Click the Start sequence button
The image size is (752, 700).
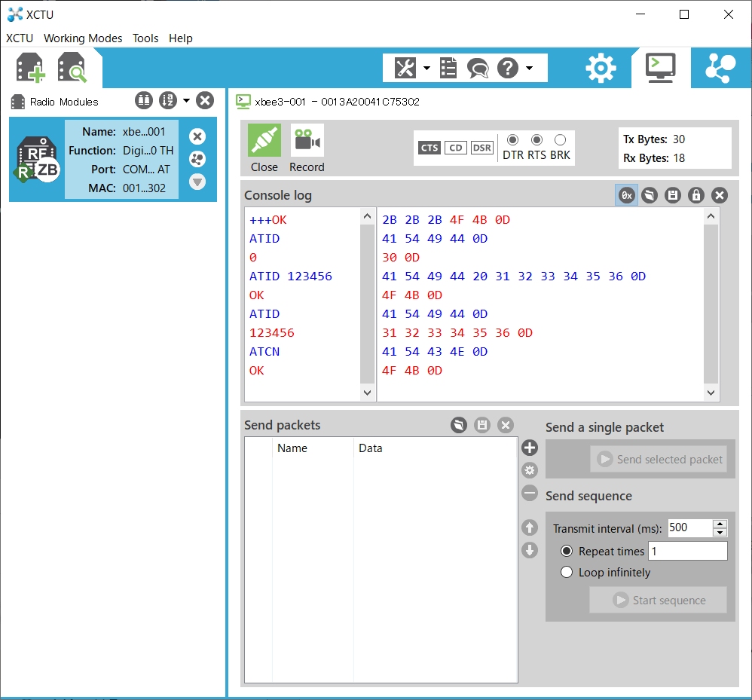(658, 601)
